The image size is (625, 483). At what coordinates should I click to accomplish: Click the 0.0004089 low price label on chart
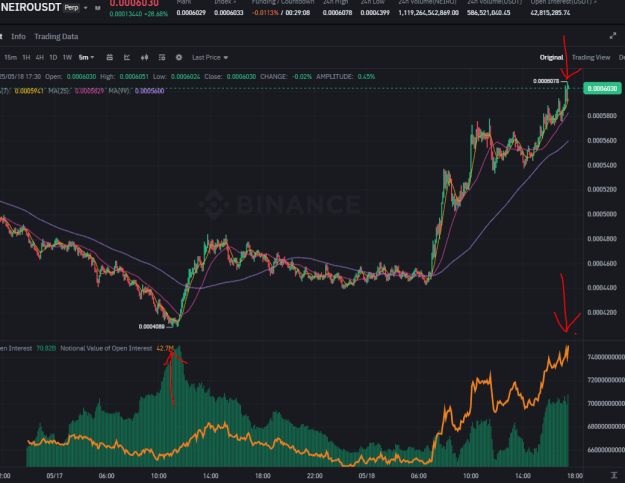point(152,326)
